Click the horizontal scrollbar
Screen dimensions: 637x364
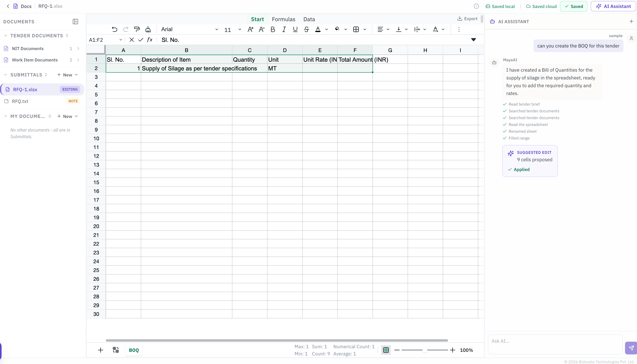[x=277, y=340]
